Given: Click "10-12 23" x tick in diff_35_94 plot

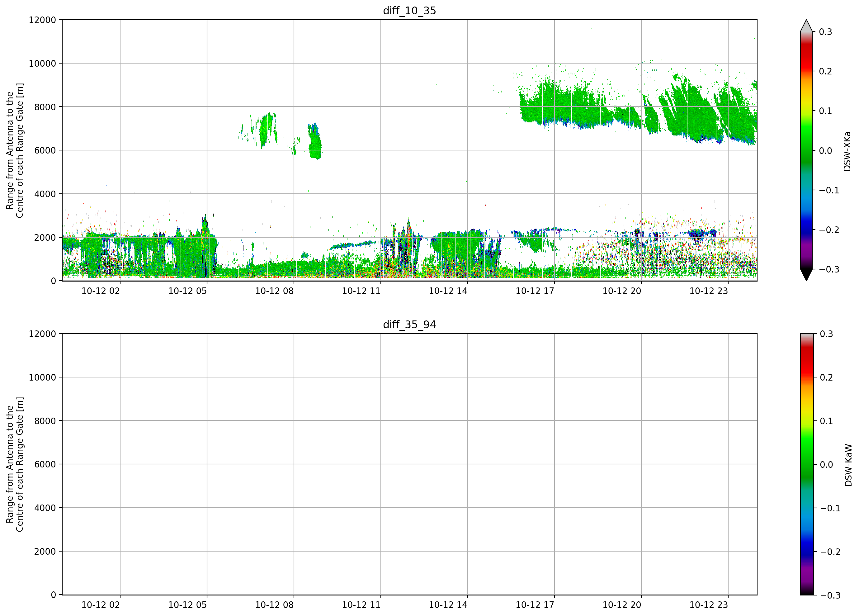Looking at the screenshot, I should coord(709,605).
